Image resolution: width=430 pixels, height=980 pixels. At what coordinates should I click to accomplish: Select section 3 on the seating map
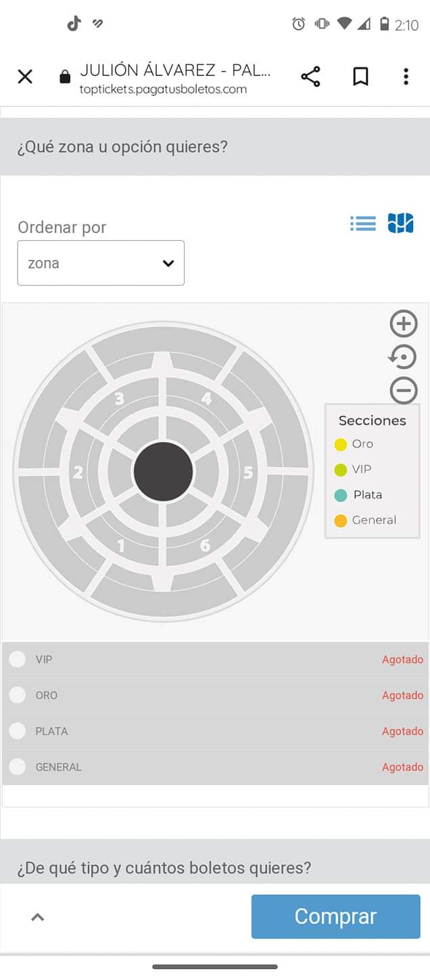[119, 399]
